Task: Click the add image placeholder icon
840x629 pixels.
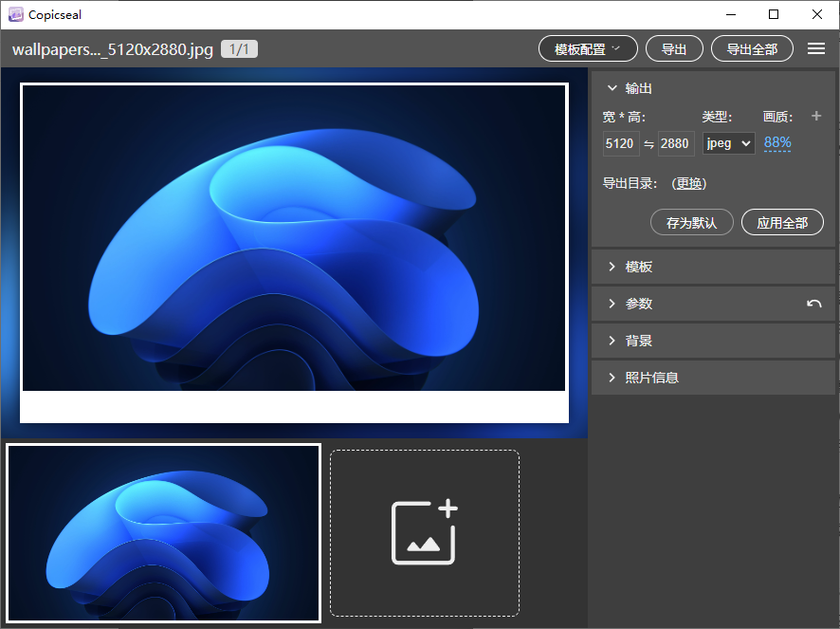Action: pos(424,532)
